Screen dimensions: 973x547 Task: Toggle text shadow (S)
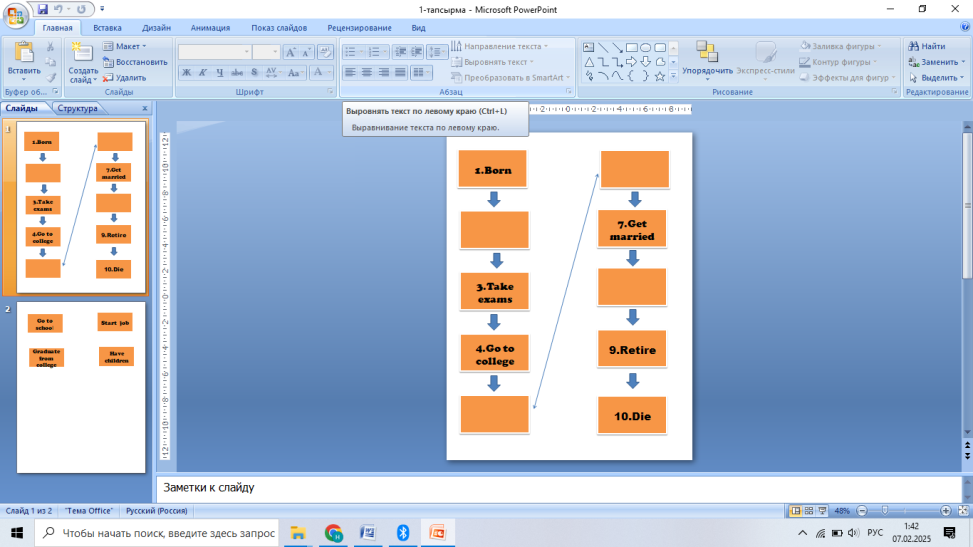[254, 72]
